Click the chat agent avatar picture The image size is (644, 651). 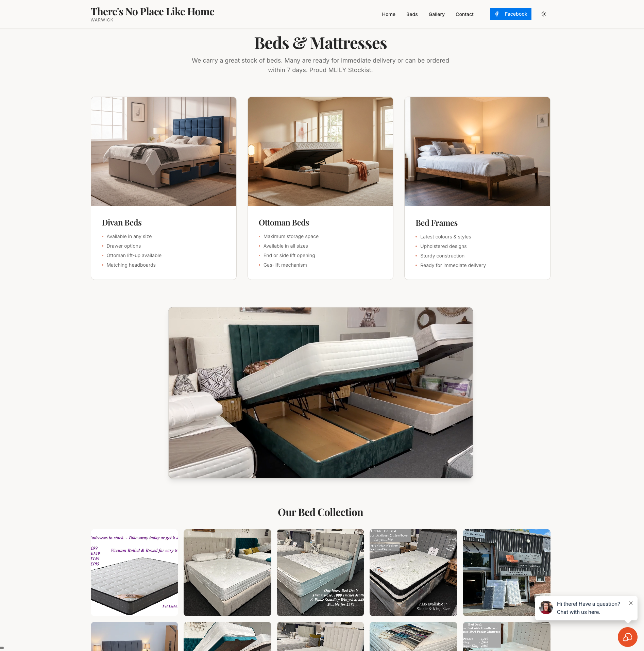tap(546, 607)
